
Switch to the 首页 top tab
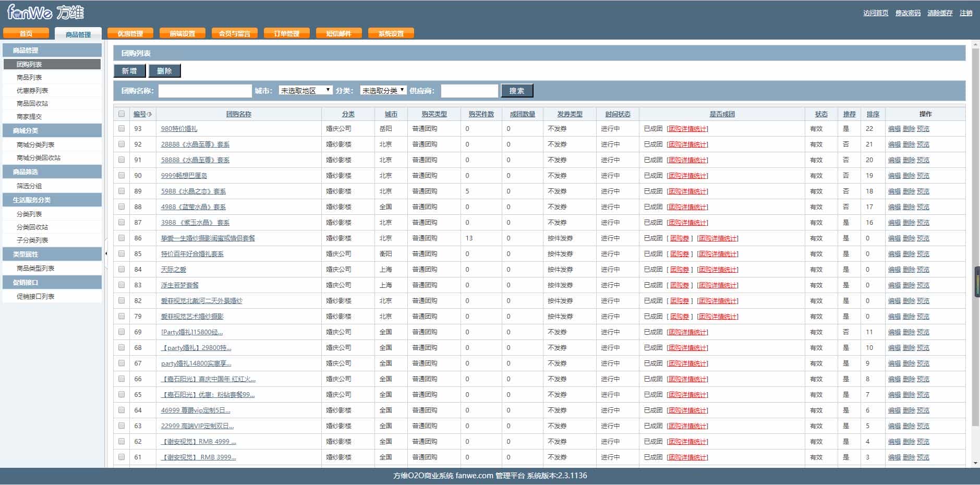pyautogui.click(x=26, y=33)
